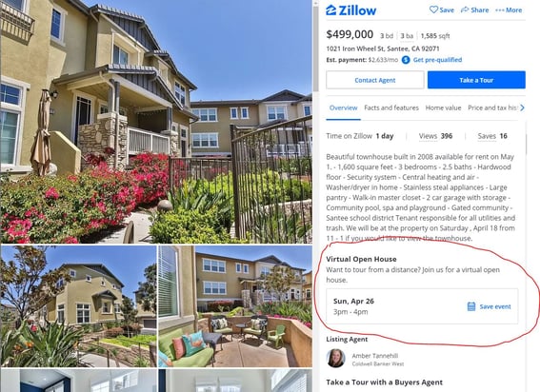Switch to the Overview tab

tap(344, 108)
